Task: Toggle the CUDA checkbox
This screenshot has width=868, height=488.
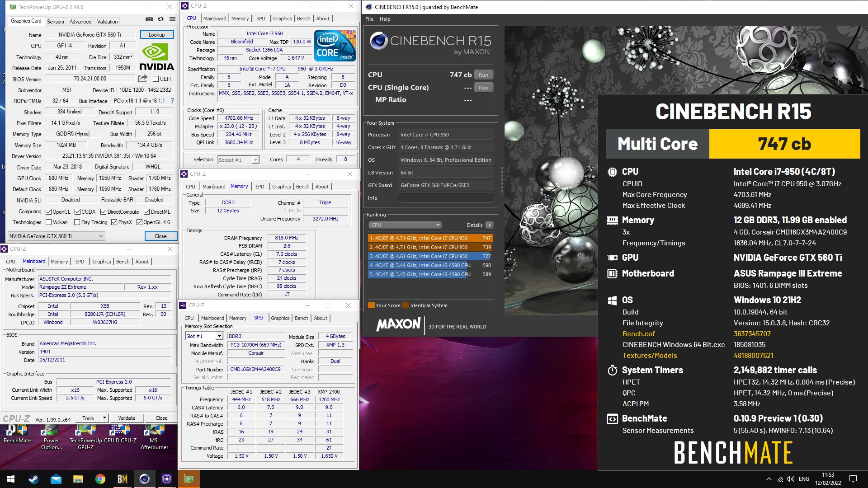Action: [77, 211]
